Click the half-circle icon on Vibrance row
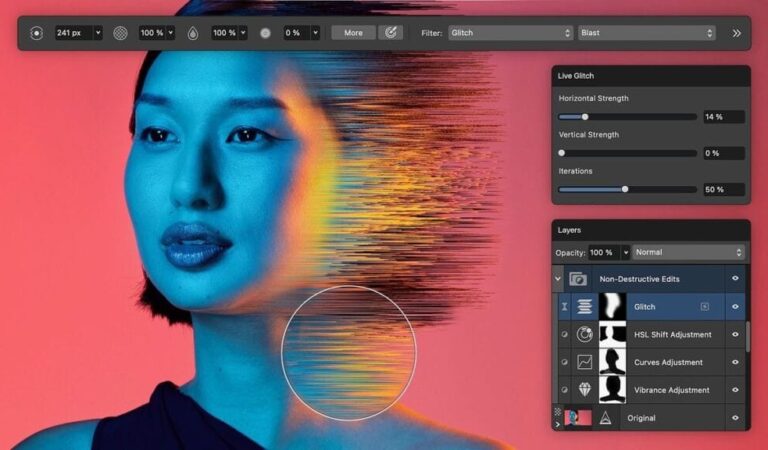 pyautogui.click(x=564, y=390)
